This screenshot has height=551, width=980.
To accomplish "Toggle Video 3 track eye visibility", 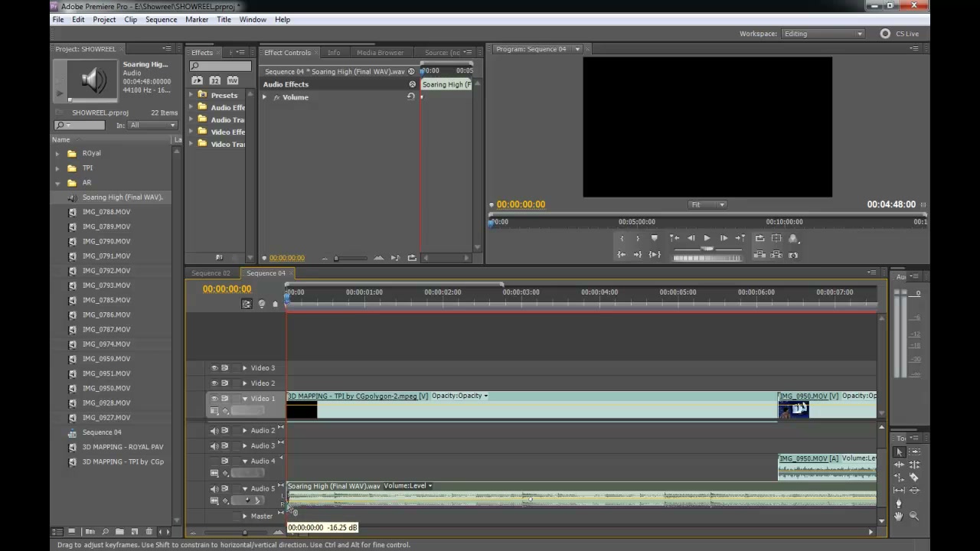I will pyautogui.click(x=214, y=368).
